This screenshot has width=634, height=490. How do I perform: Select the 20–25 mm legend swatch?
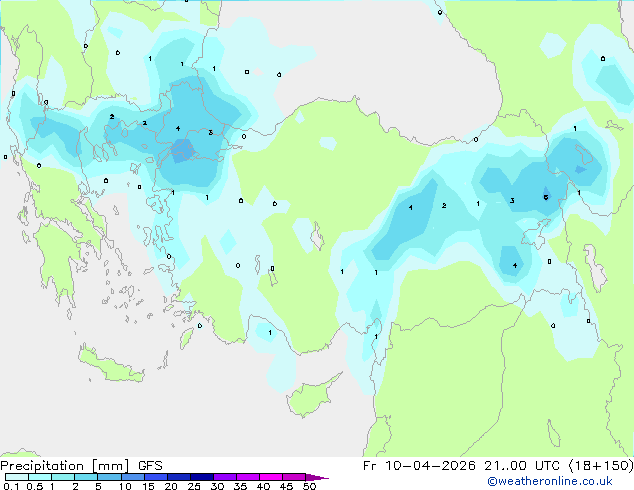tap(179, 477)
